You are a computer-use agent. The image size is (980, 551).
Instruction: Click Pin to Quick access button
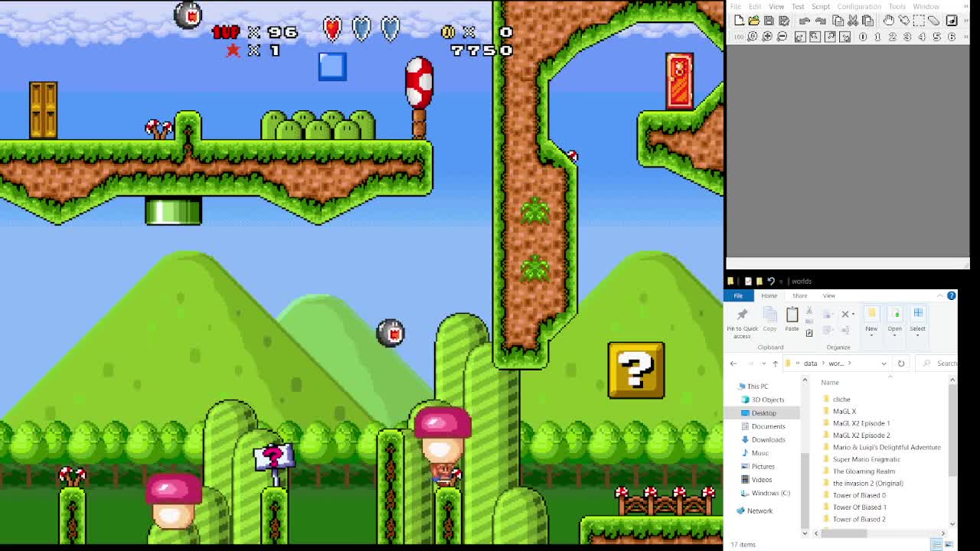(742, 323)
